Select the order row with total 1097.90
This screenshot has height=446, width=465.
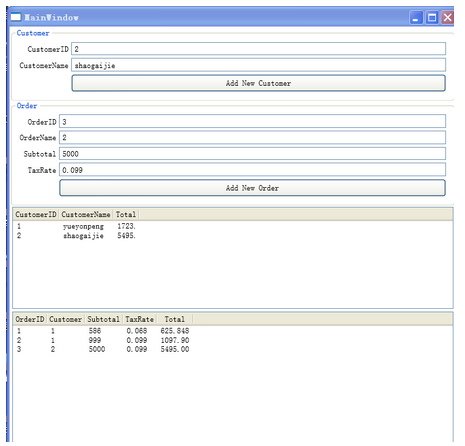pyautogui.click(x=233, y=340)
